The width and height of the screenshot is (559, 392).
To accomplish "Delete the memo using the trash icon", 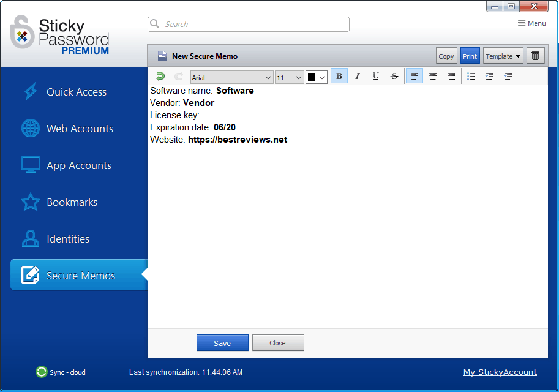I will pyautogui.click(x=535, y=55).
